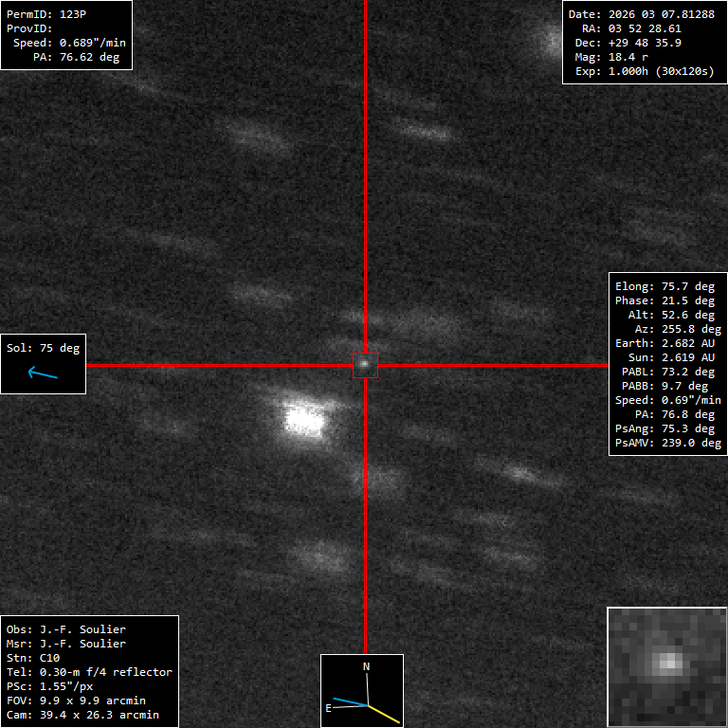Click the Stn: C10 station code
728x728 pixels.
[32, 658]
